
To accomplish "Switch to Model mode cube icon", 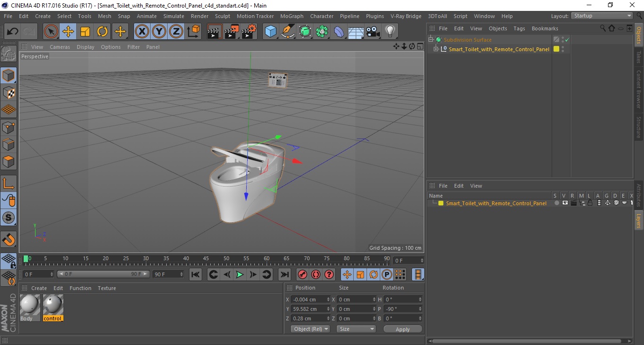I will point(9,75).
